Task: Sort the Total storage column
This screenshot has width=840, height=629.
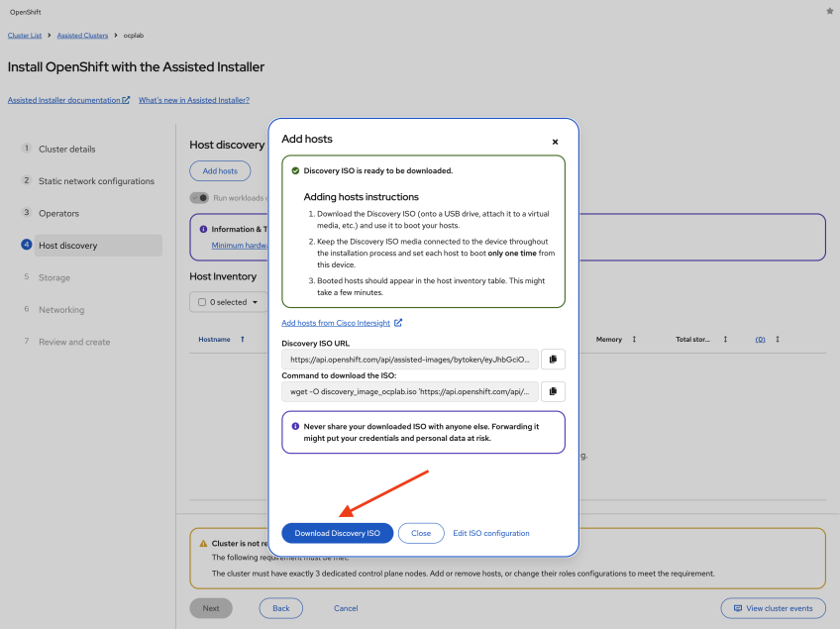Action: 725,340
